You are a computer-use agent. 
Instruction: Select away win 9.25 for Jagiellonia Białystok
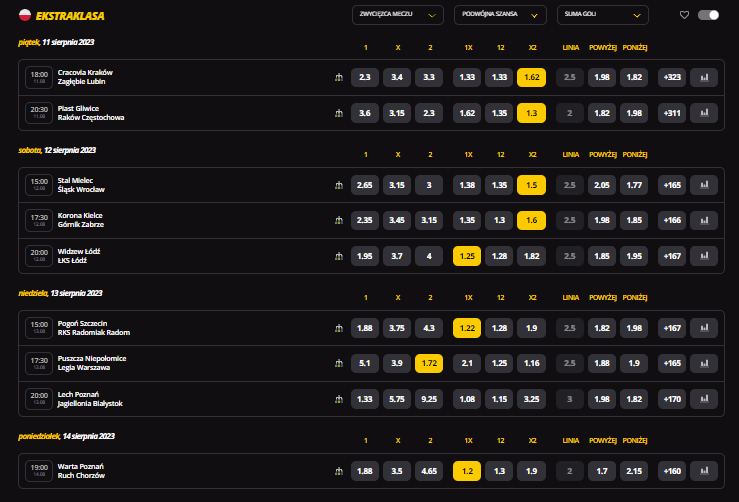click(429, 399)
